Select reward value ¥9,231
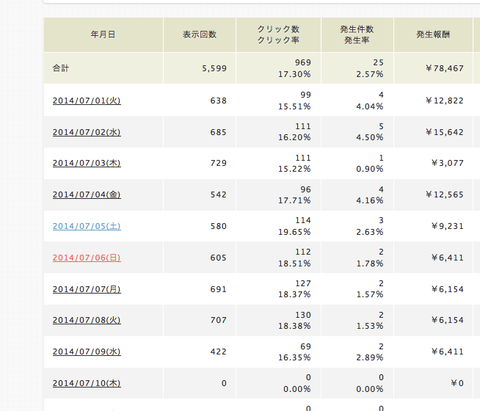Image resolution: width=480 pixels, height=411 pixels. 447,226
